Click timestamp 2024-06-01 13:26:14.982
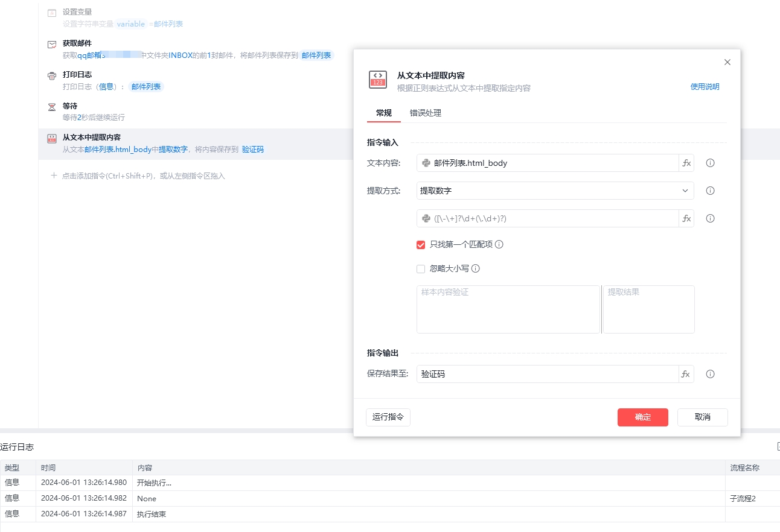780x532 pixels. click(x=84, y=498)
